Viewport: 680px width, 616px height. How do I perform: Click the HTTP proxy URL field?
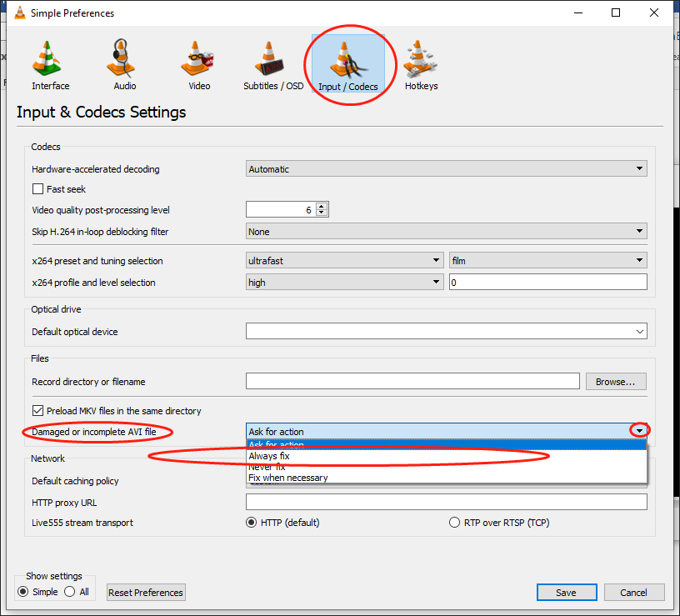[x=447, y=502]
